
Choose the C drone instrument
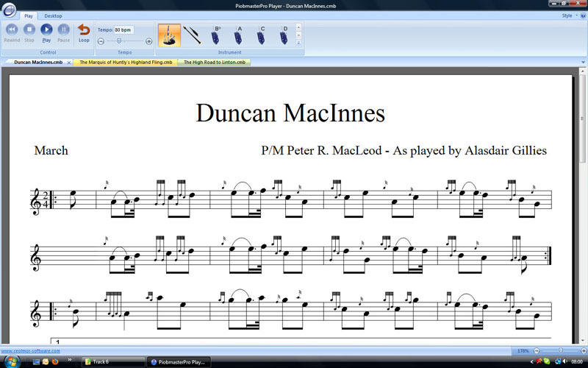262,35
